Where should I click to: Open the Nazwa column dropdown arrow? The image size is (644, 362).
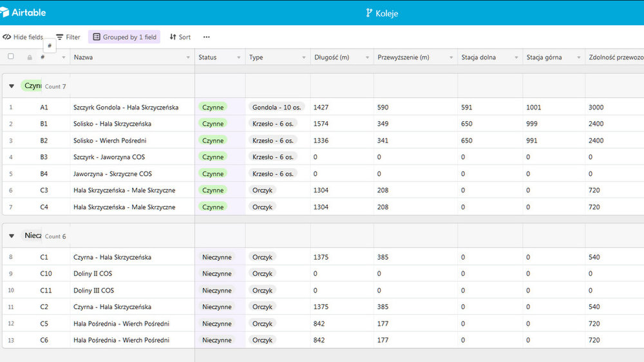pos(188,57)
